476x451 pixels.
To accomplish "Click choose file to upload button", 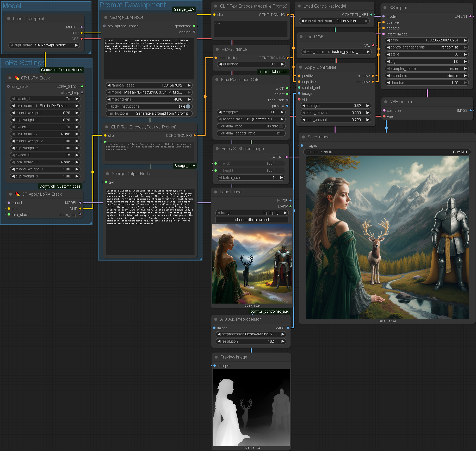I will [x=252, y=220].
